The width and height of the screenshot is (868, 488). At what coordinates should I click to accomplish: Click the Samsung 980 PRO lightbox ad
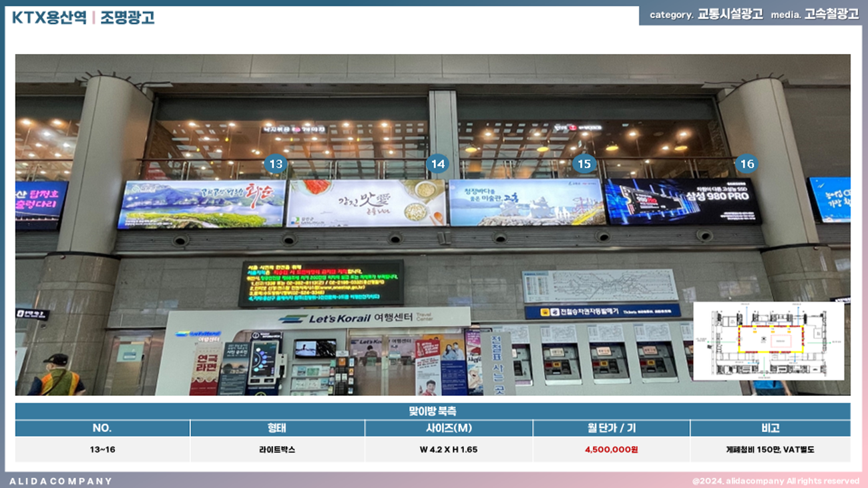(x=682, y=202)
